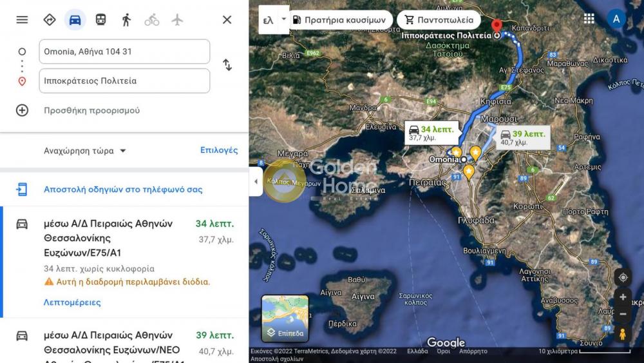Open Google apps grid
This screenshot has width=644, height=363.
coord(589,19)
